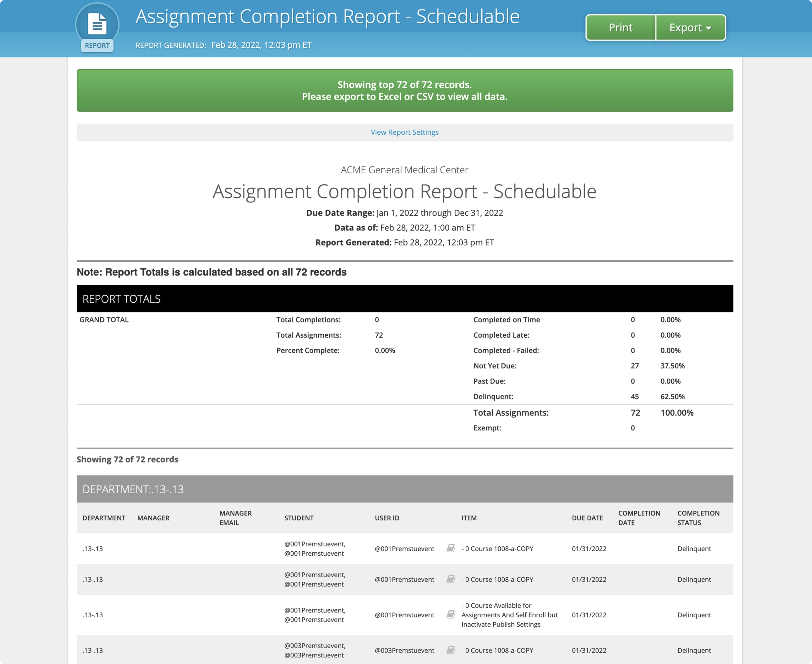
Task: Click the 62.50% Delinquent percentage value
Action: (x=672, y=396)
